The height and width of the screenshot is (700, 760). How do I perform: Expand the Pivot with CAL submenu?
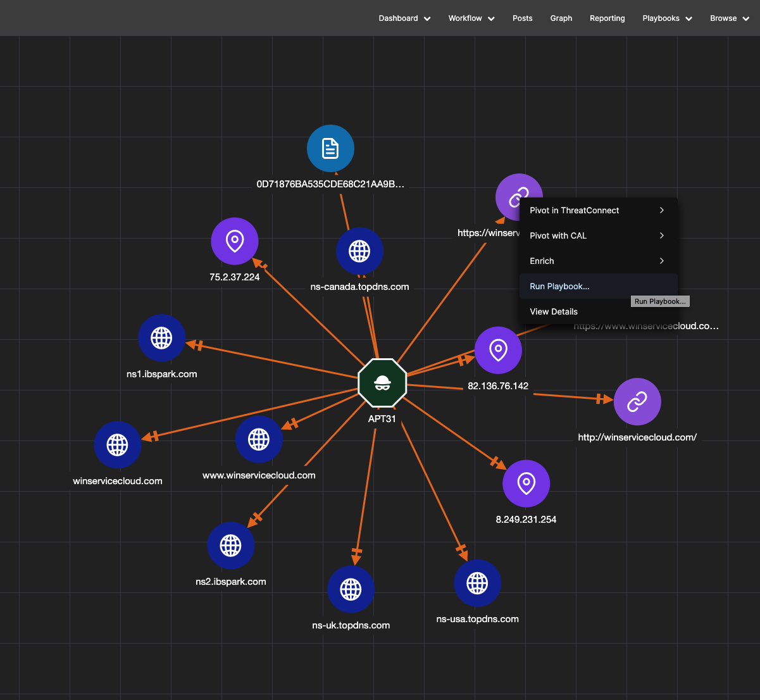pyautogui.click(x=598, y=235)
